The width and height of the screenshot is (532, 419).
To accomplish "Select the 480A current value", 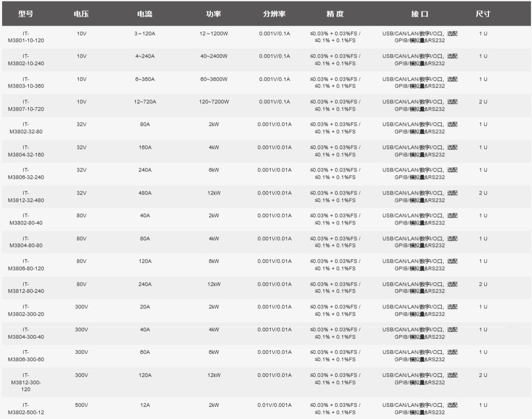I will coord(145,193).
